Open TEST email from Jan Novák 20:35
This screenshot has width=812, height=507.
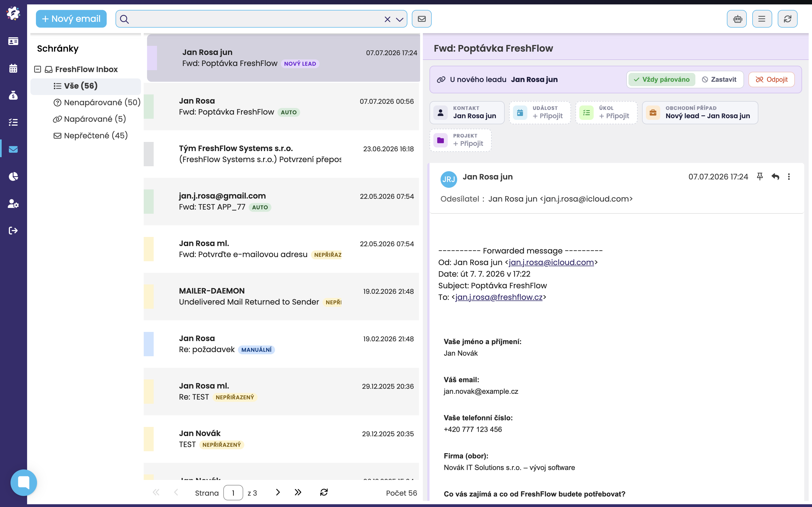coord(281,439)
